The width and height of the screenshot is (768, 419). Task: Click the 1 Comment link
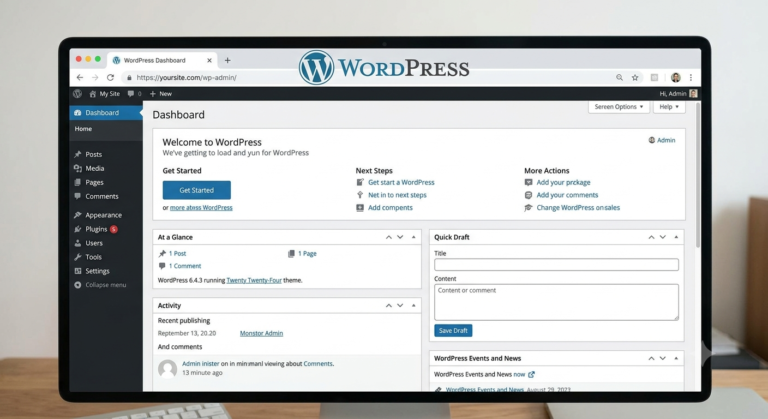[x=185, y=266]
